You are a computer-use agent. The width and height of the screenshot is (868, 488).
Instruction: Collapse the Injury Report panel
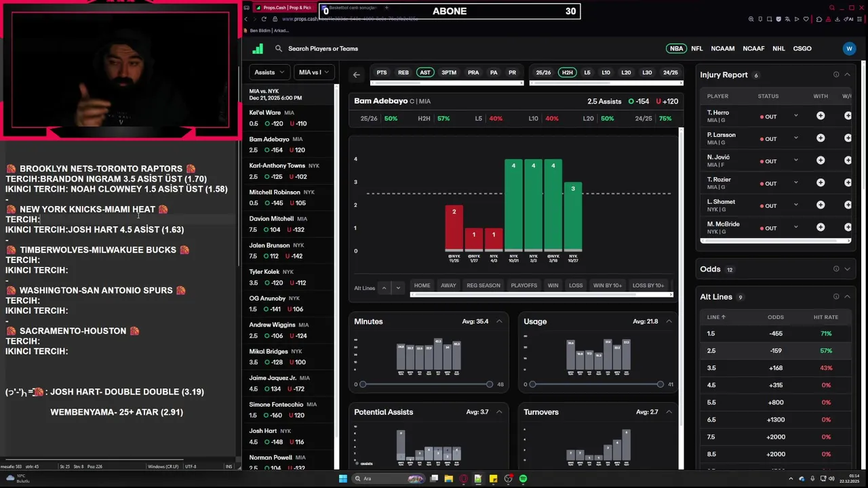(847, 75)
